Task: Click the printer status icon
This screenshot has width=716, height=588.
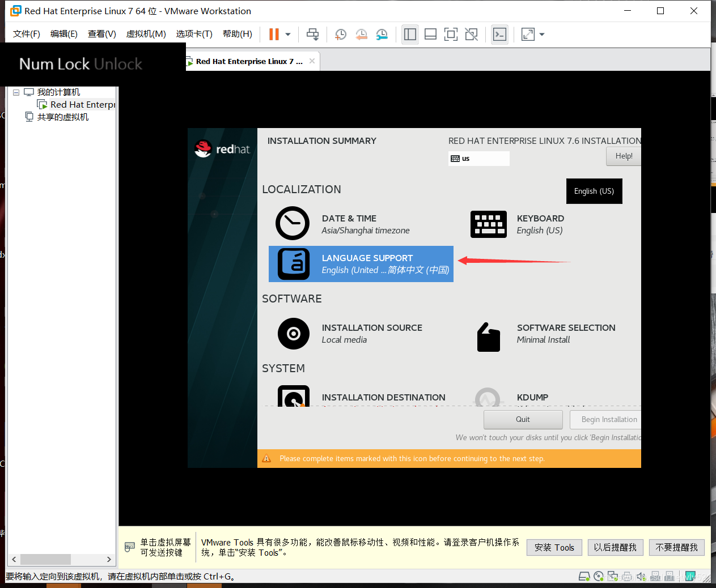Action: [626, 577]
